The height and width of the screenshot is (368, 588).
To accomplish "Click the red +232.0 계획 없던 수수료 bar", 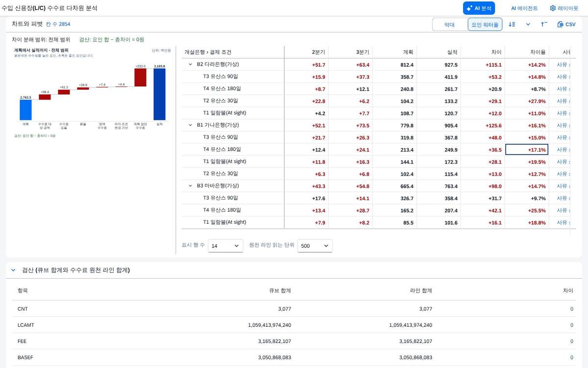I will [x=140, y=78].
